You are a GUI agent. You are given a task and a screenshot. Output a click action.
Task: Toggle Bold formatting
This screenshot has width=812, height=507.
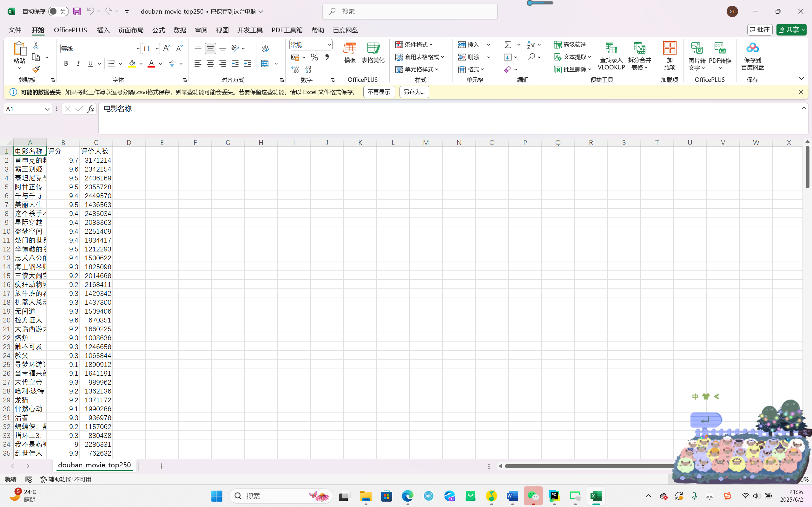click(66, 64)
